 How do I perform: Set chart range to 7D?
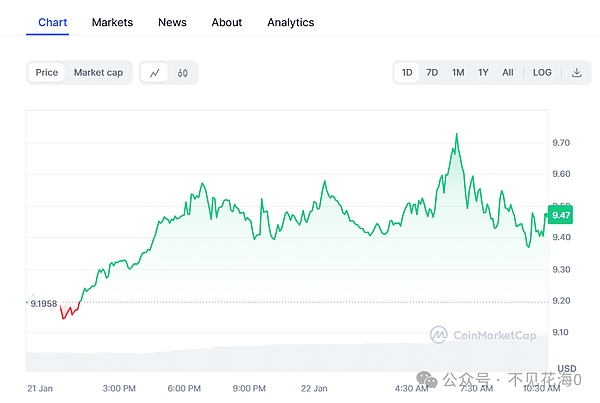point(432,73)
